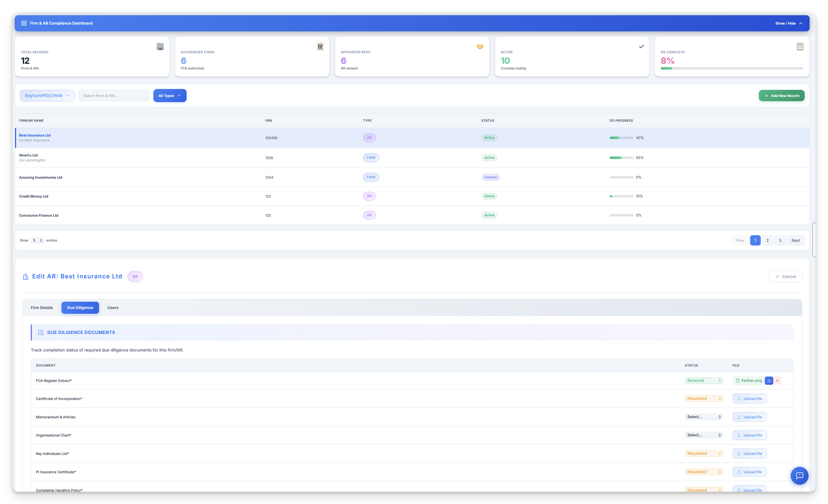The image size is (828, 504).
Task: Click the clipboard icon on DD Complete card
Action: tap(800, 46)
